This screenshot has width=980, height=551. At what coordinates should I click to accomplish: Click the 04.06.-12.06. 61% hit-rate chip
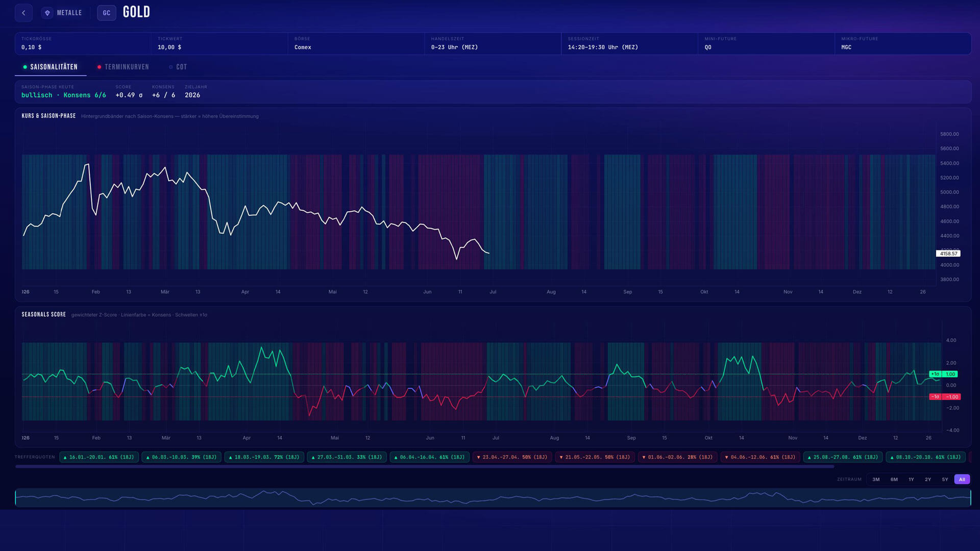click(760, 457)
